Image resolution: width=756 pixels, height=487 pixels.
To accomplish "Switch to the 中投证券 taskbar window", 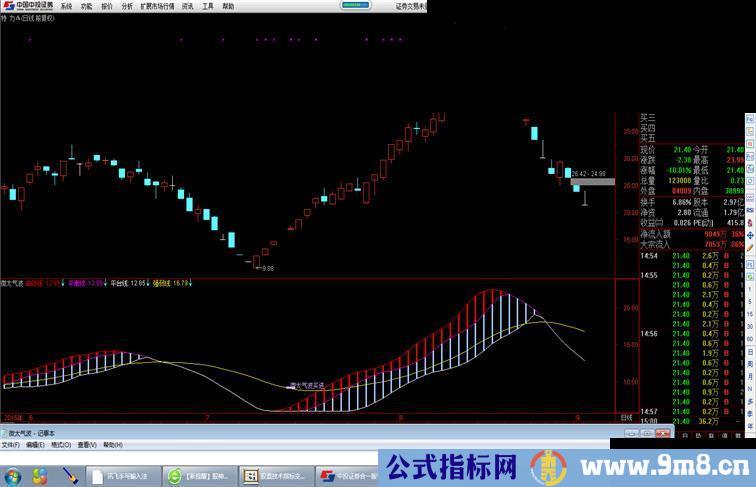I will click(350, 476).
